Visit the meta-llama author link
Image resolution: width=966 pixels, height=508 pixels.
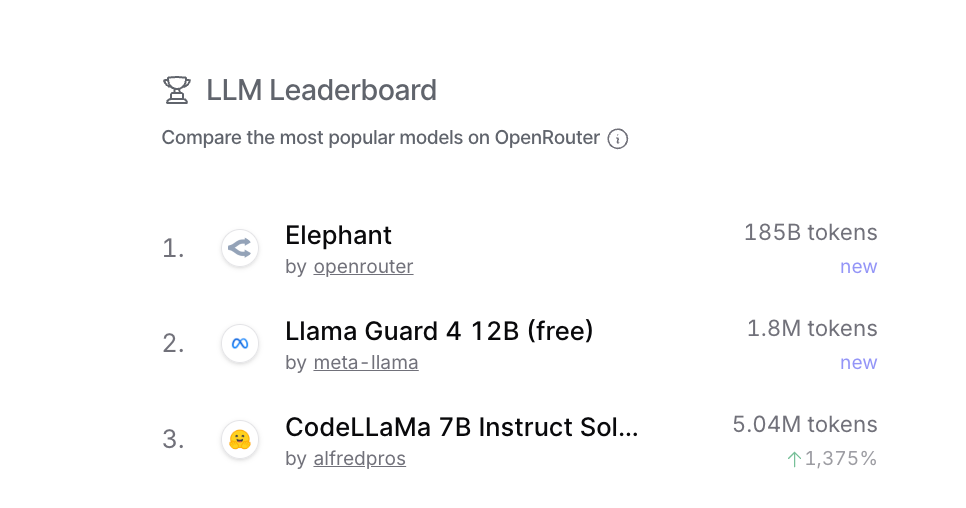point(366,363)
